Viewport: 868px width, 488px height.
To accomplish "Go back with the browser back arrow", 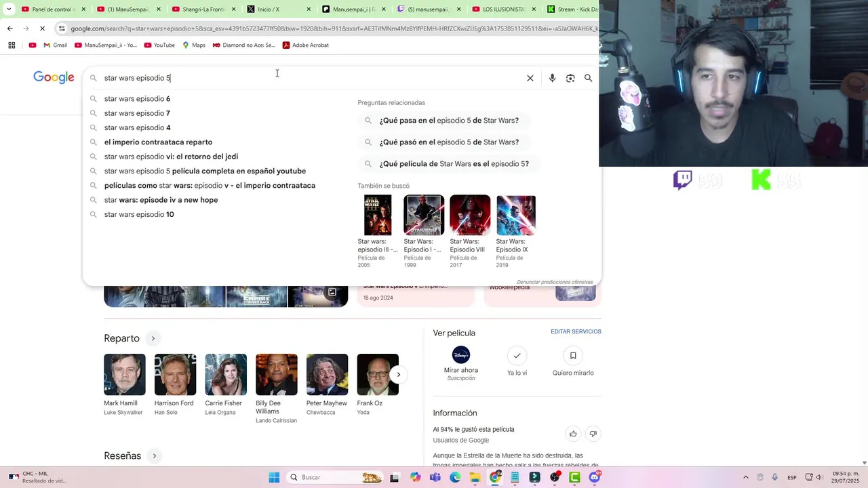I will (x=10, y=28).
